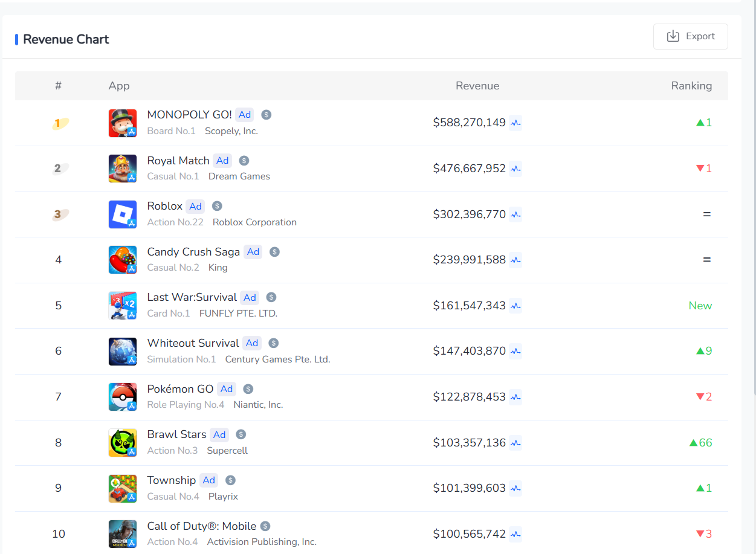Click the Ad badge next to Pokémon GO

(x=227, y=389)
